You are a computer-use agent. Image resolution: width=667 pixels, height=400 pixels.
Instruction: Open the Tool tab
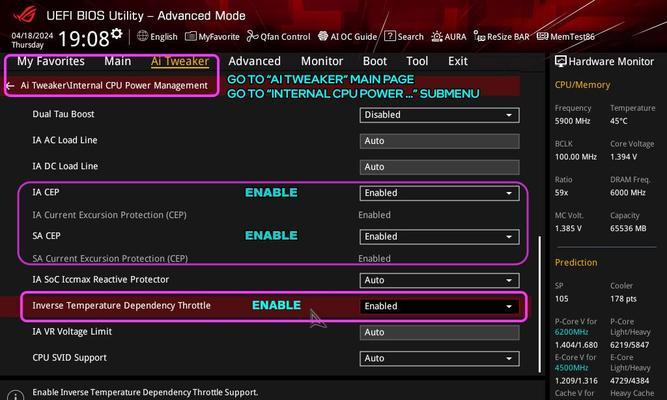417,61
